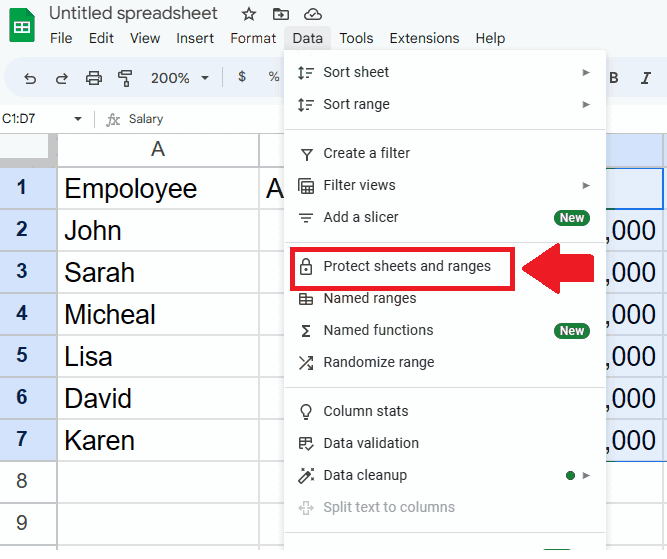Undo the last action
Image resolution: width=667 pixels, height=559 pixels.
pyautogui.click(x=30, y=78)
